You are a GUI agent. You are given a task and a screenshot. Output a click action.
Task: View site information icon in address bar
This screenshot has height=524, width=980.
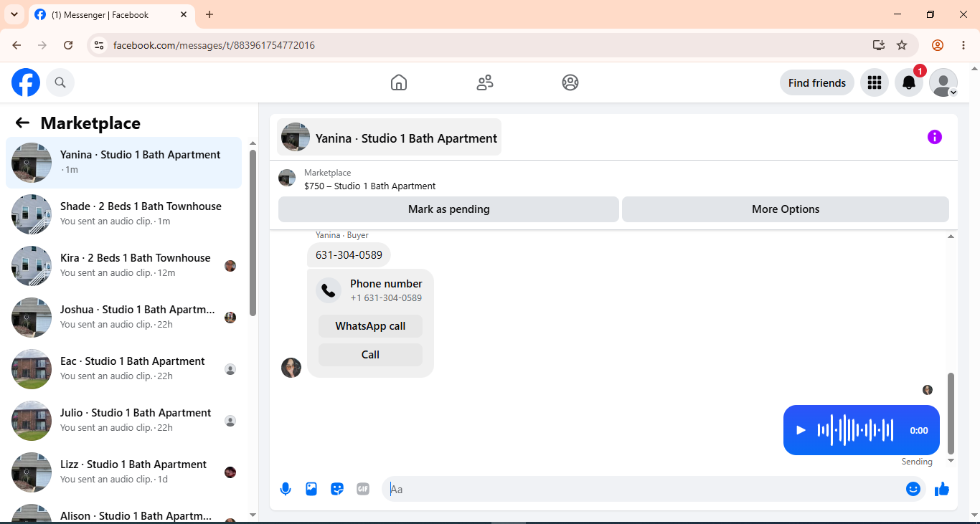(100, 45)
